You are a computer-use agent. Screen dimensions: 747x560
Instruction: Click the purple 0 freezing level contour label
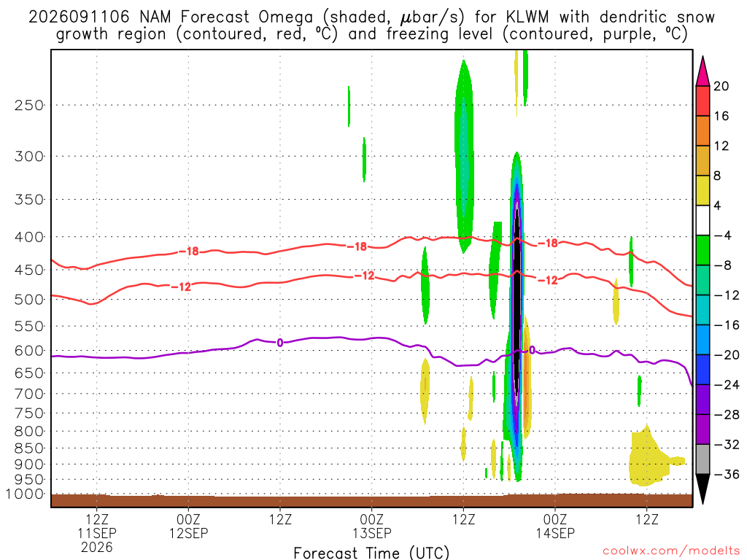pyautogui.click(x=279, y=343)
